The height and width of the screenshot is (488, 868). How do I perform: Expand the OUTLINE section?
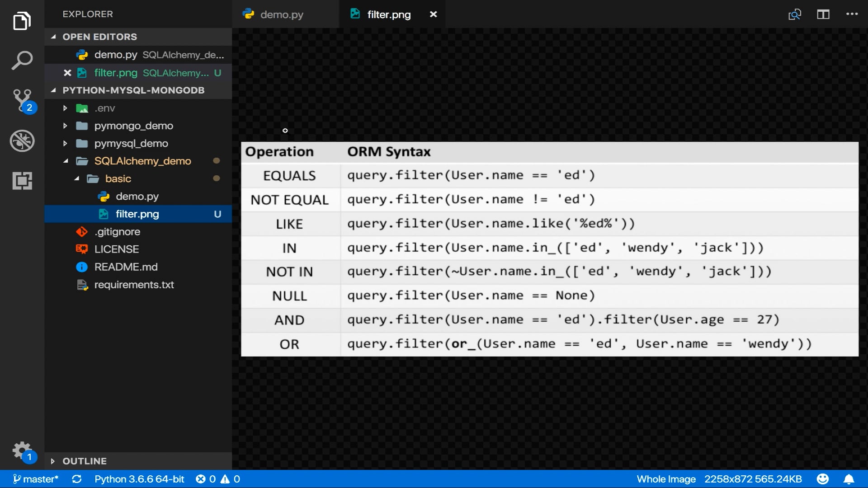pos(85,461)
